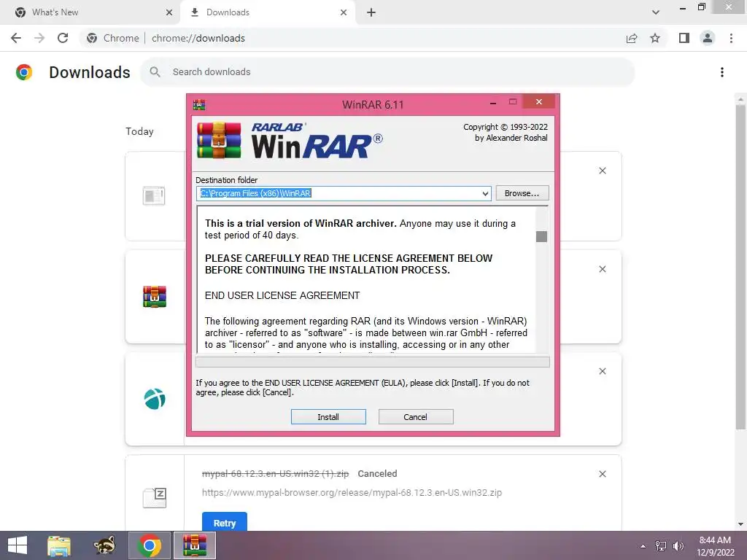
Task: Close the Downloads tab
Action: point(344,12)
